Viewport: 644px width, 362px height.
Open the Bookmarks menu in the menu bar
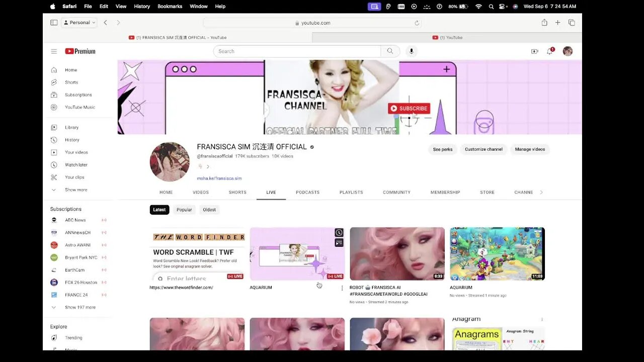pos(170,7)
